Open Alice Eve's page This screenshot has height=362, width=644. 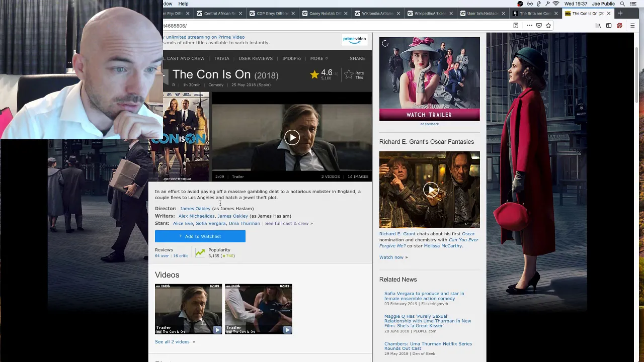(x=183, y=223)
